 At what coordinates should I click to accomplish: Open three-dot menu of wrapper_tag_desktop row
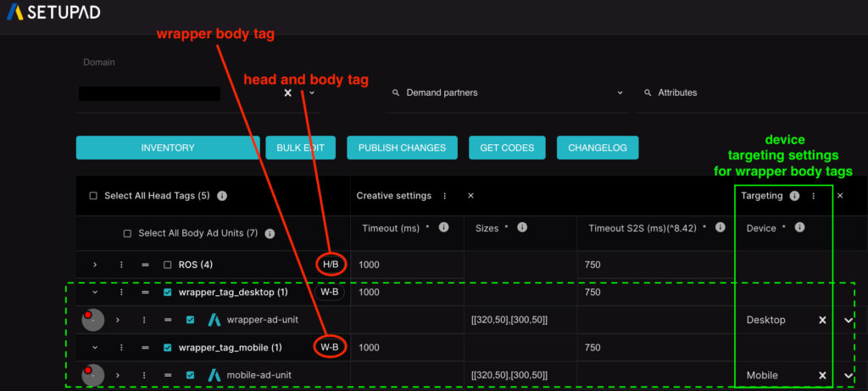(121, 293)
